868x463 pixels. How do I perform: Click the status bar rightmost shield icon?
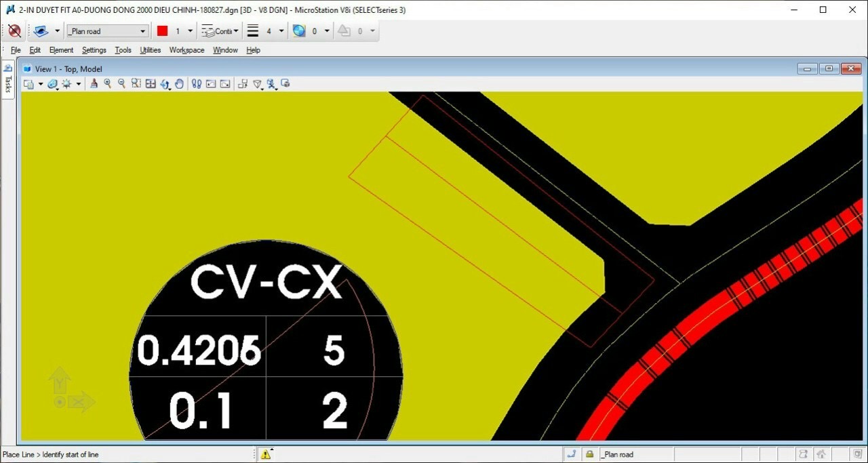(857, 454)
